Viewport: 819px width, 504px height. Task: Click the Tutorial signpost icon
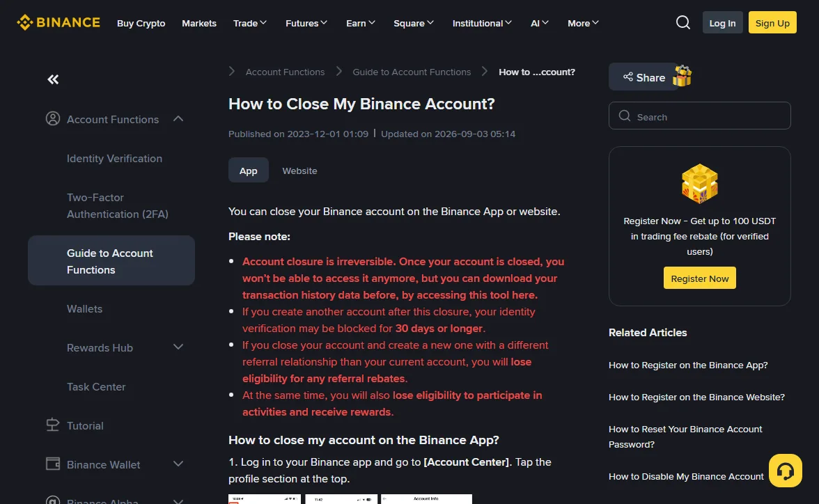(53, 425)
